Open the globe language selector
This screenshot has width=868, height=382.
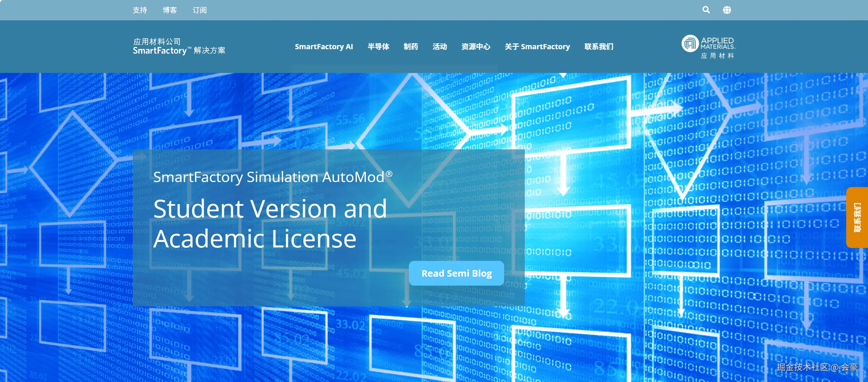727,10
